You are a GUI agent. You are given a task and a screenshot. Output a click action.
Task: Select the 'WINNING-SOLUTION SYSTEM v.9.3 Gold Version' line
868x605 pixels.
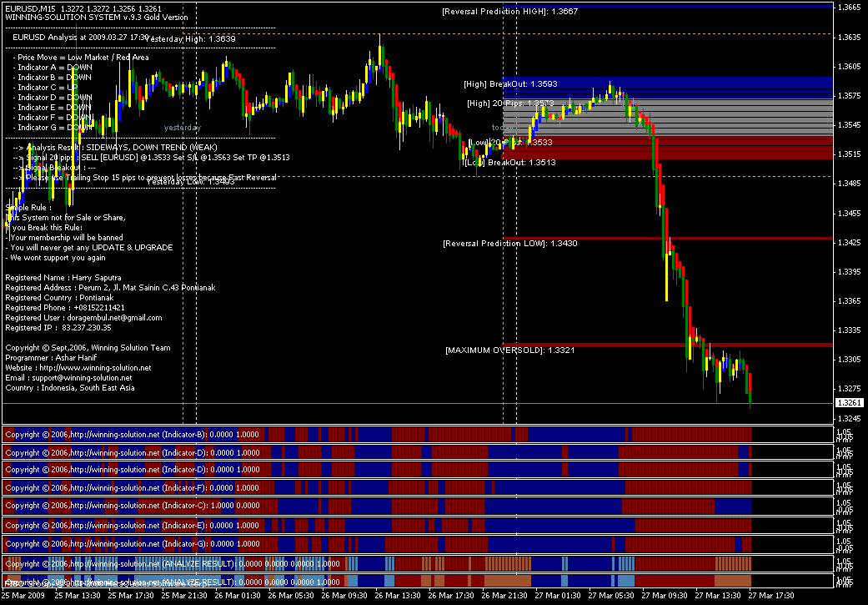[x=97, y=18]
